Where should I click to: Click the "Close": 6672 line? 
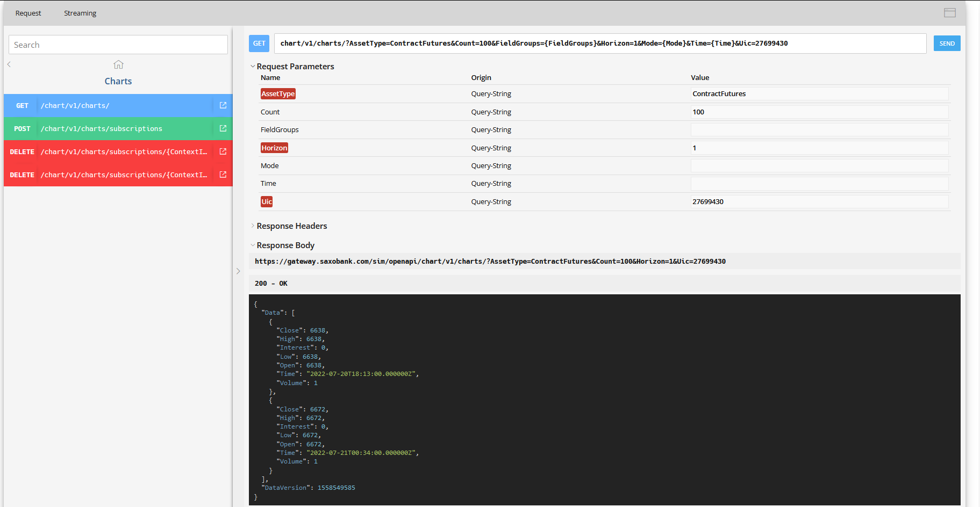302,409
